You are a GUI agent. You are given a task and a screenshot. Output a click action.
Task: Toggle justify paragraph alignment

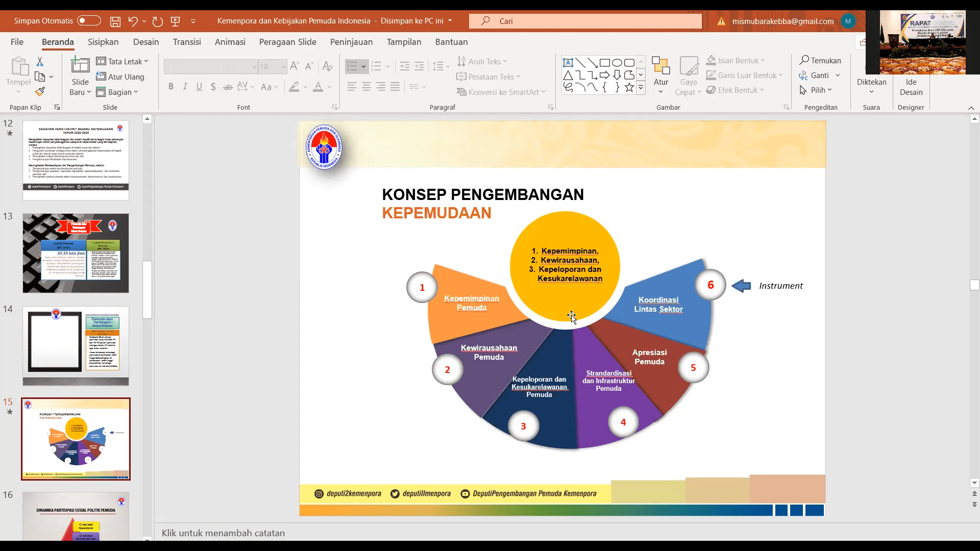pos(395,87)
